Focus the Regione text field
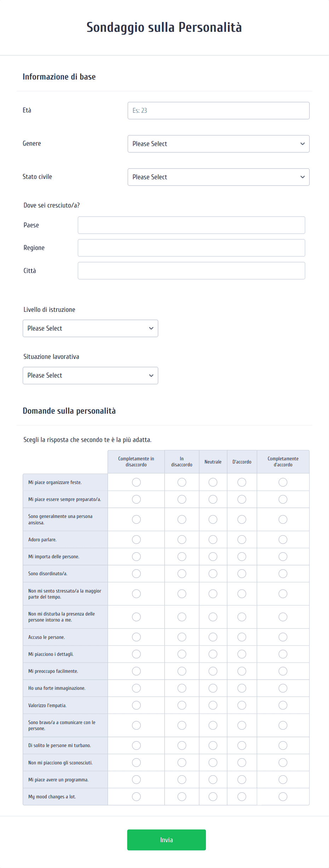 point(191,248)
